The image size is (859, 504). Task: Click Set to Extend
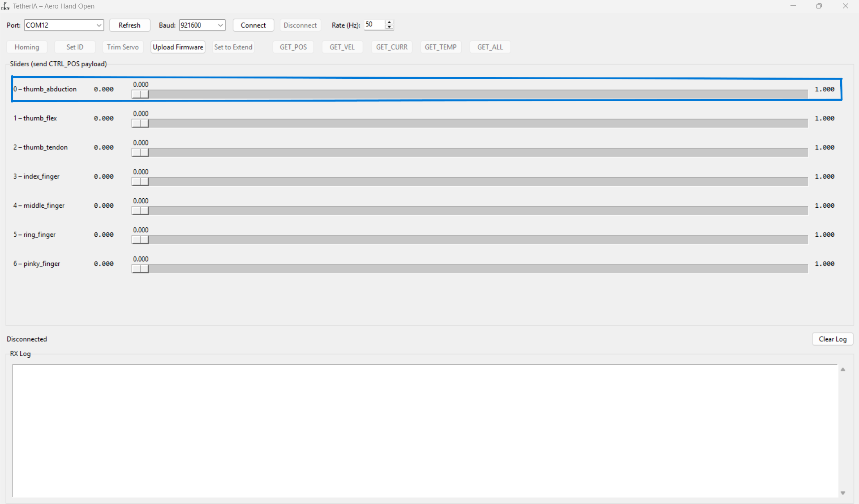coord(233,47)
